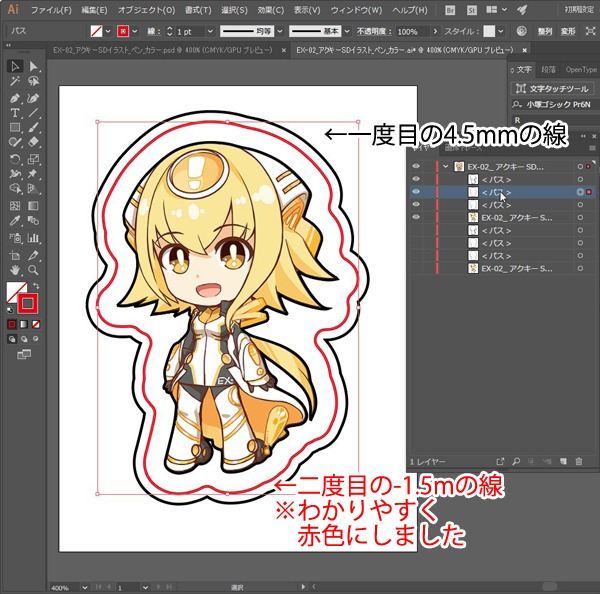Open the ファイル(F) menu
This screenshot has height=594, width=600.
point(51,10)
